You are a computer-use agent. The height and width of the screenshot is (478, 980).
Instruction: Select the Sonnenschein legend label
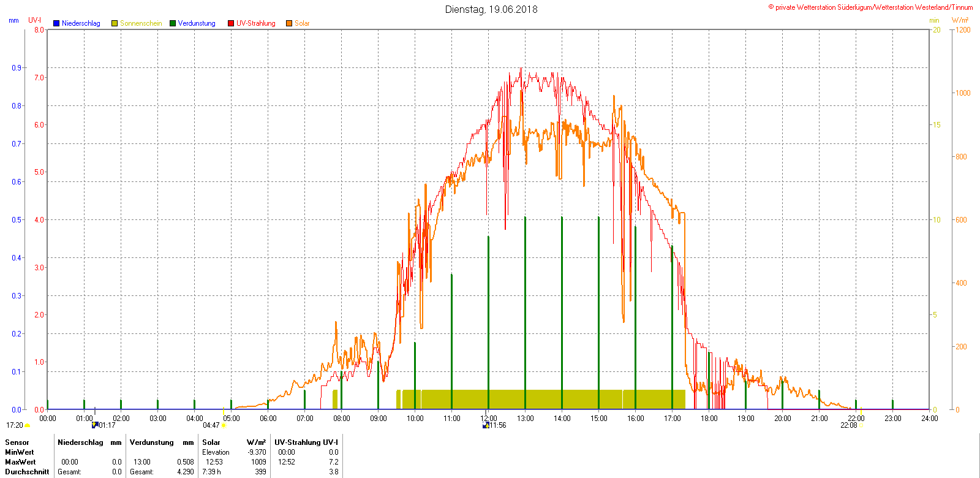click(141, 23)
